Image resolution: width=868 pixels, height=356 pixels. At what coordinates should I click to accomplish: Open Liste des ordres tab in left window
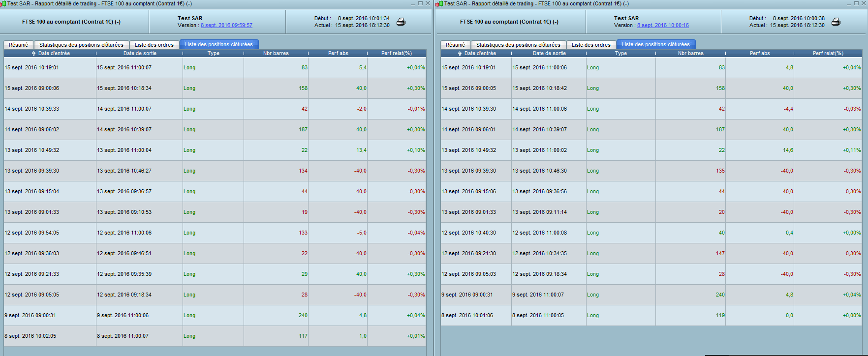pyautogui.click(x=154, y=45)
